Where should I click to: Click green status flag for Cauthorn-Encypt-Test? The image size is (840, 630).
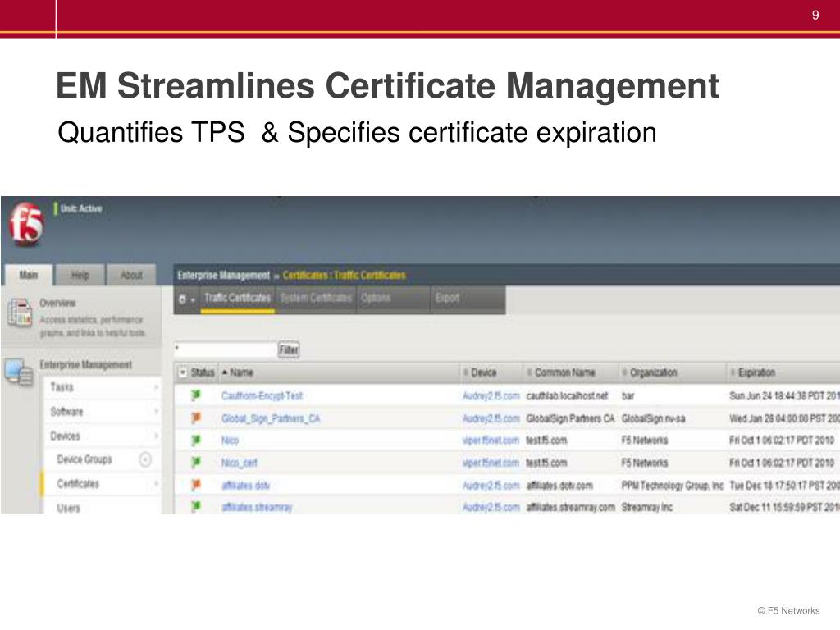click(x=196, y=395)
